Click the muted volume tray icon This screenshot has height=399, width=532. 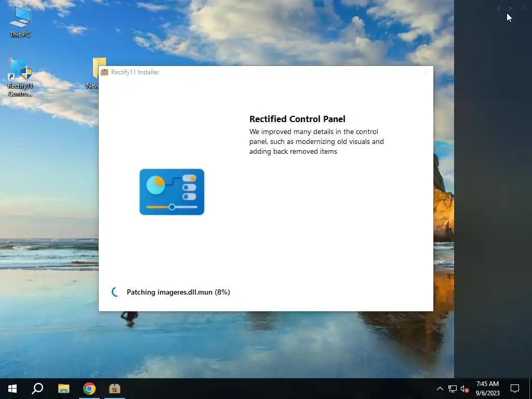click(x=465, y=389)
